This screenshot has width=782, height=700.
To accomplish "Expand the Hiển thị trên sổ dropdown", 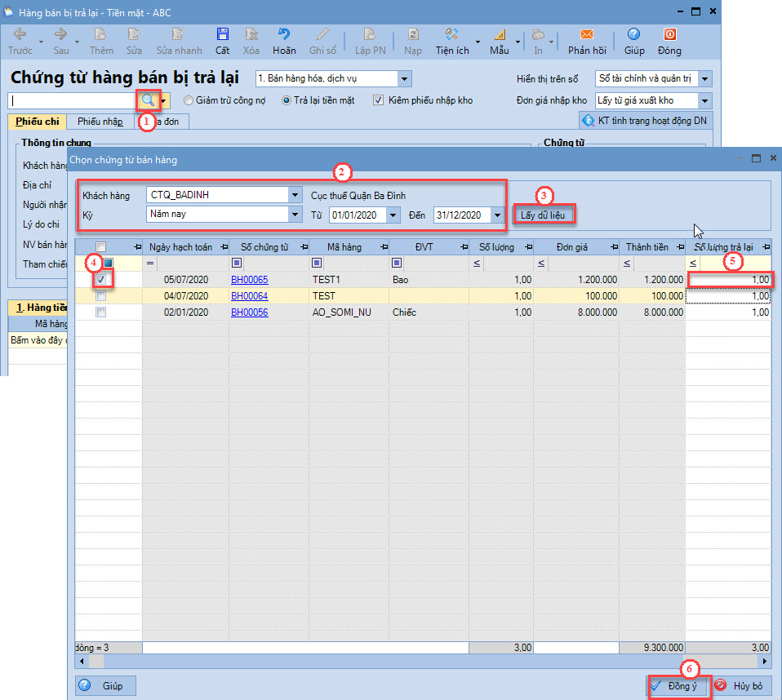I will coord(704,79).
